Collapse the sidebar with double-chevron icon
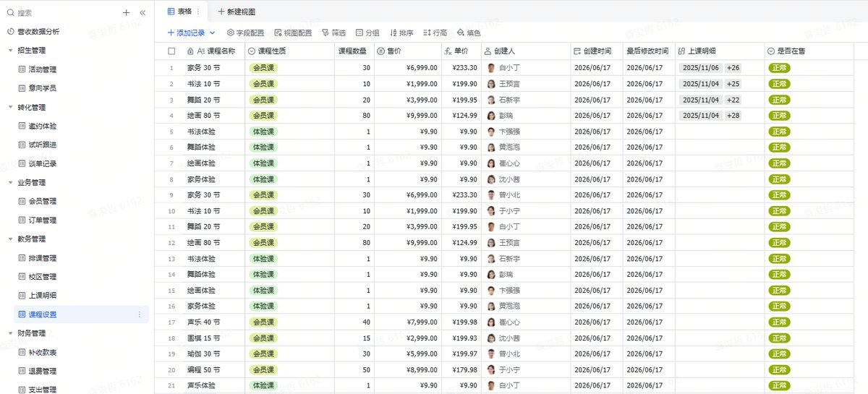Image resolution: width=868 pixels, height=394 pixels. pyautogui.click(x=142, y=12)
